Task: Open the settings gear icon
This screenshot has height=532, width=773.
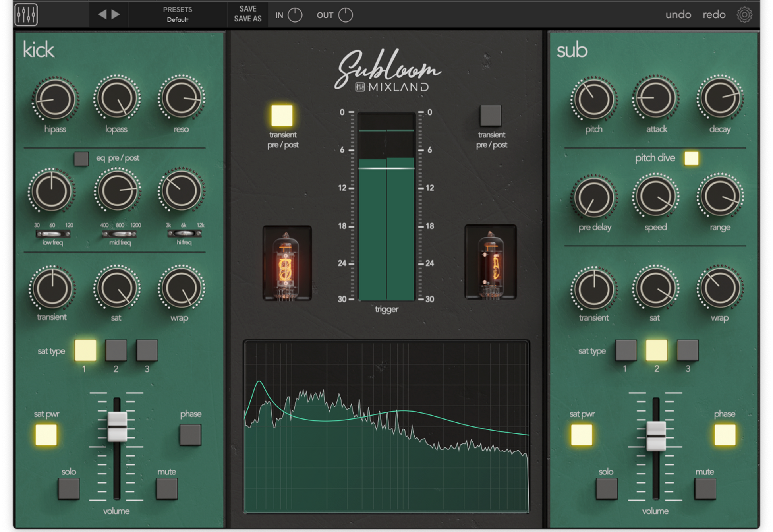Action: (744, 15)
